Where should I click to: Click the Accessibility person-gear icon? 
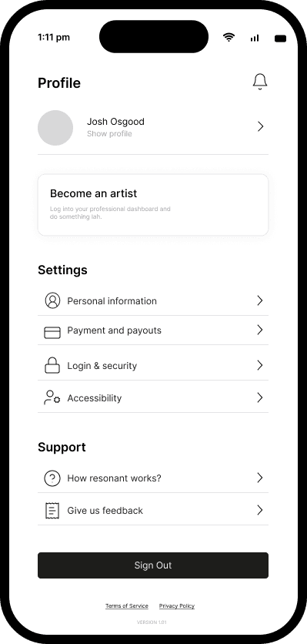(52, 397)
